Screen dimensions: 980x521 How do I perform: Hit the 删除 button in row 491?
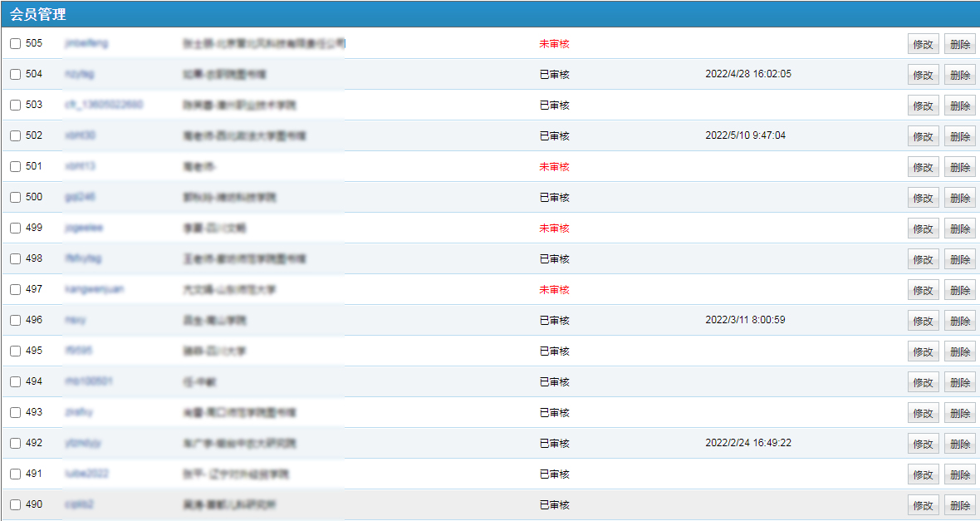pos(959,474)
